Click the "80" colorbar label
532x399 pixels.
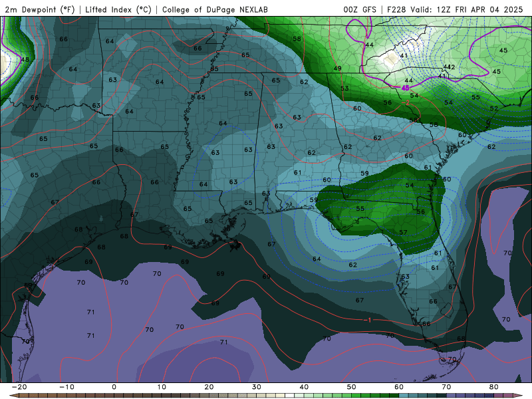[494, 387]
